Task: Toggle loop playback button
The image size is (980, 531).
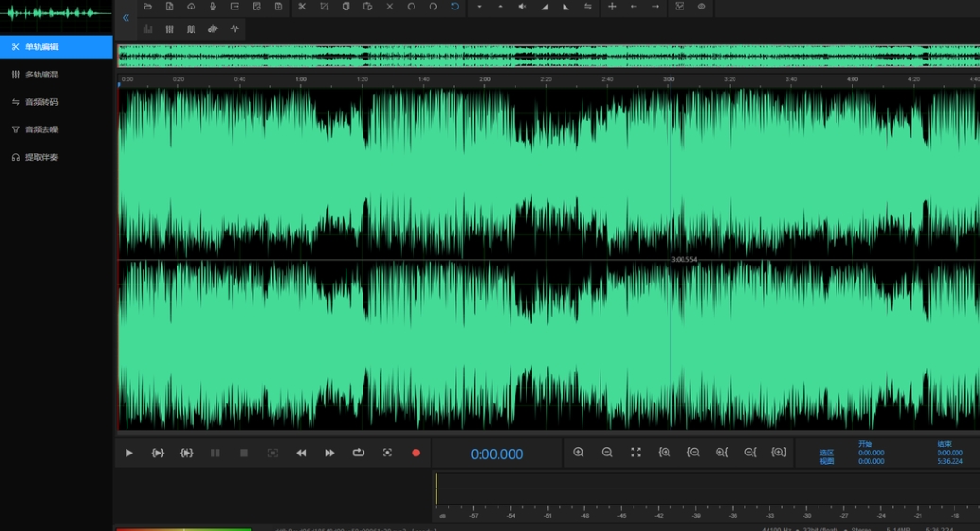Action: (x=358, y=453)
